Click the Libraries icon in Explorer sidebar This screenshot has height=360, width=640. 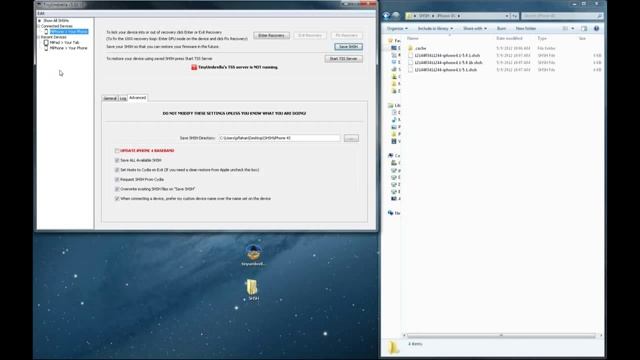(x=390, y=105)
